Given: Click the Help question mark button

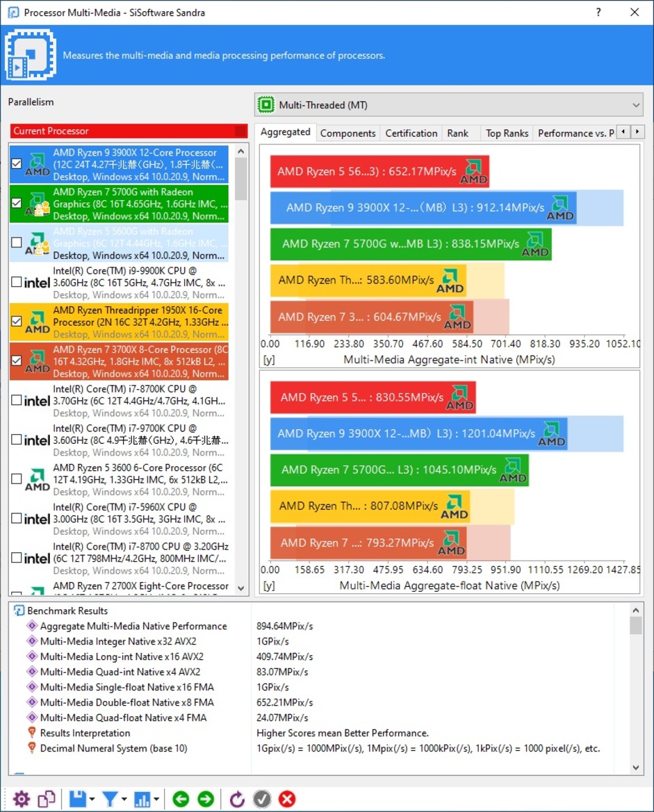Looking at the screenshot, I should tap(599, 13).
